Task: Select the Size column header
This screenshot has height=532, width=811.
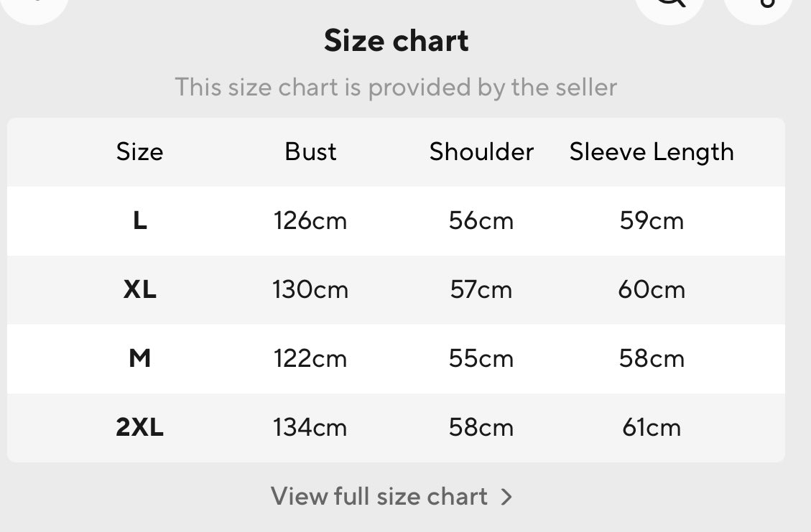Action: [139, 152]
